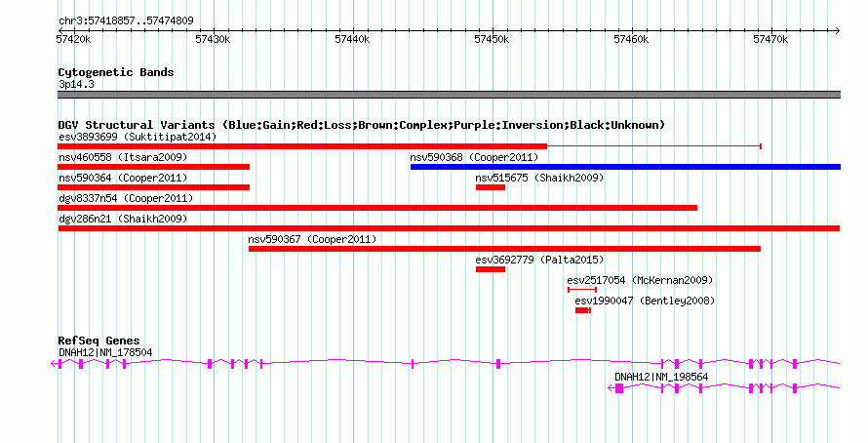Select the 3p14.3 cytogenetic band bar
The width and height of the screenshot is (868, 443).
point(449,95)
